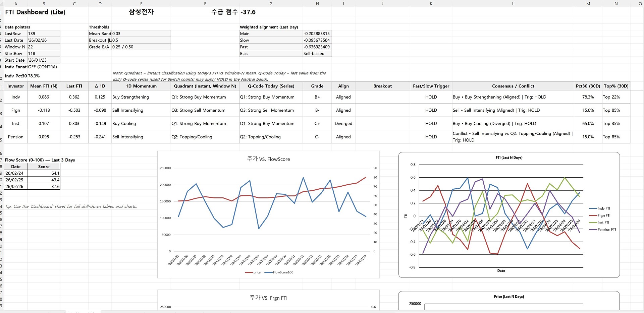Click the 'Q-Code Today (Series)' table header
The width and height of the screenshot is (644, 313).
(x=271, y=86)
